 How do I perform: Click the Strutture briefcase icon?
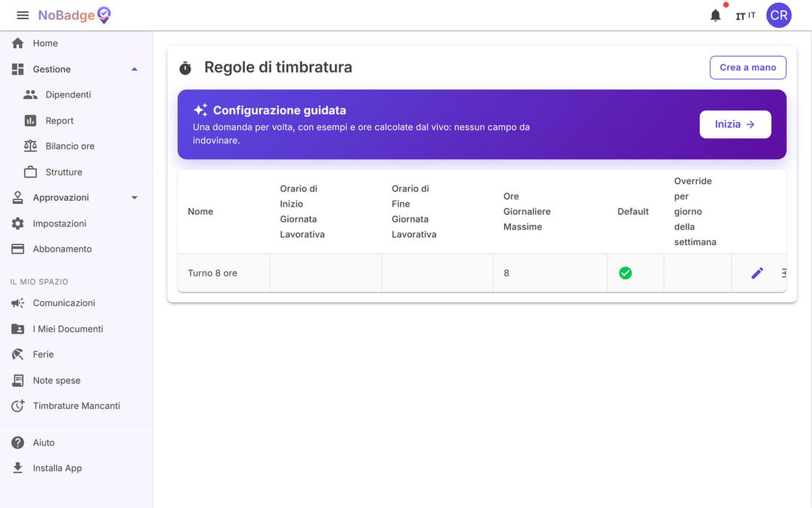[x=30, y=172]
